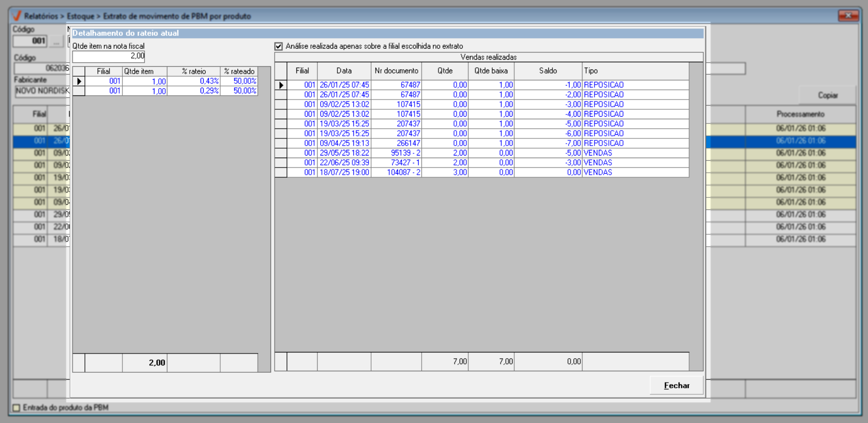
Task: Click the 'Saldo' column header
Action: point(548,71)
